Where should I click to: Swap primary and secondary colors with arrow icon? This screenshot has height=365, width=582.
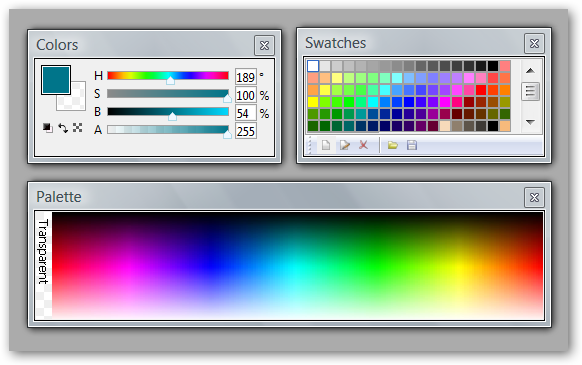pyautogui.click(x=63, y=128)
